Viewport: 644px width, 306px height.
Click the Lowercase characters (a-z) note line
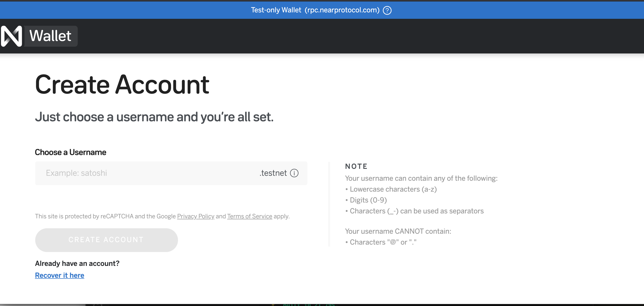393,189
